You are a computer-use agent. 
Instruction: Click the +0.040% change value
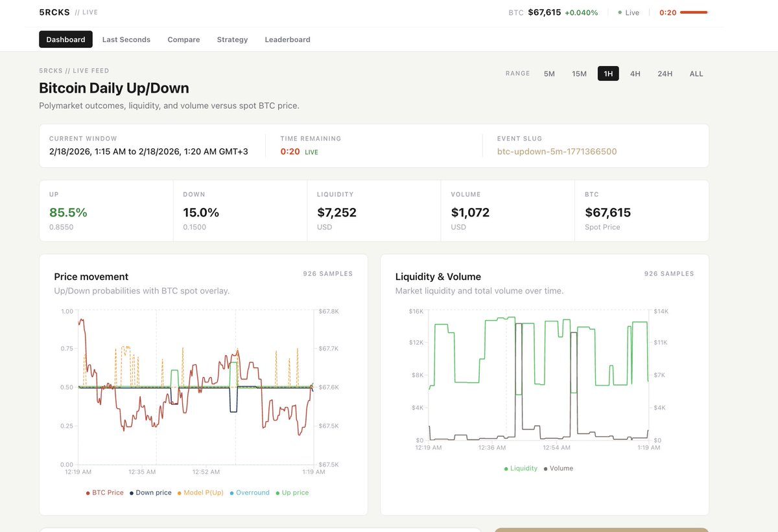tap(582, 12)
